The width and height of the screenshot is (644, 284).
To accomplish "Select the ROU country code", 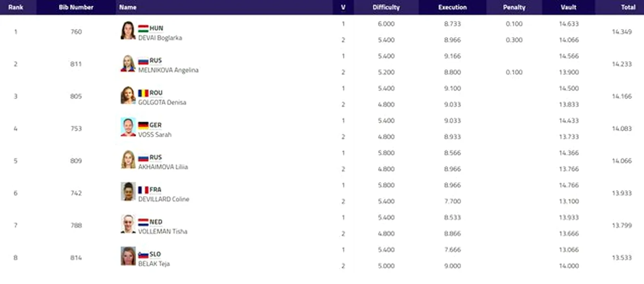I will pos(156,93).
